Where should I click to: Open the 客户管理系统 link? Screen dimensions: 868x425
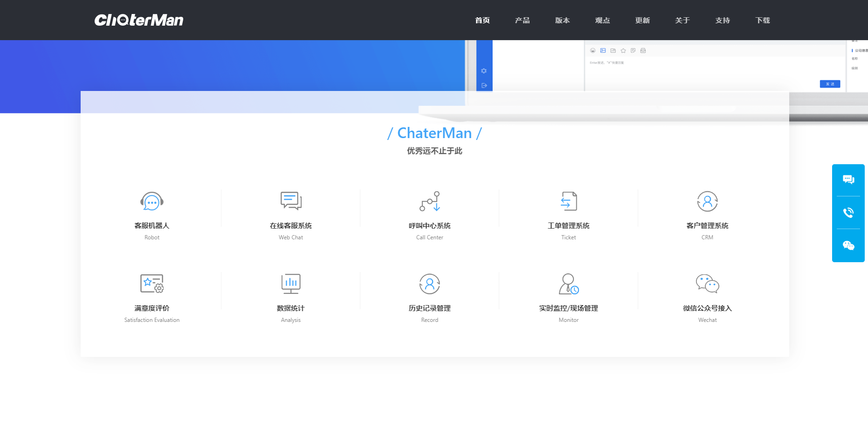(x=708, y=226)
